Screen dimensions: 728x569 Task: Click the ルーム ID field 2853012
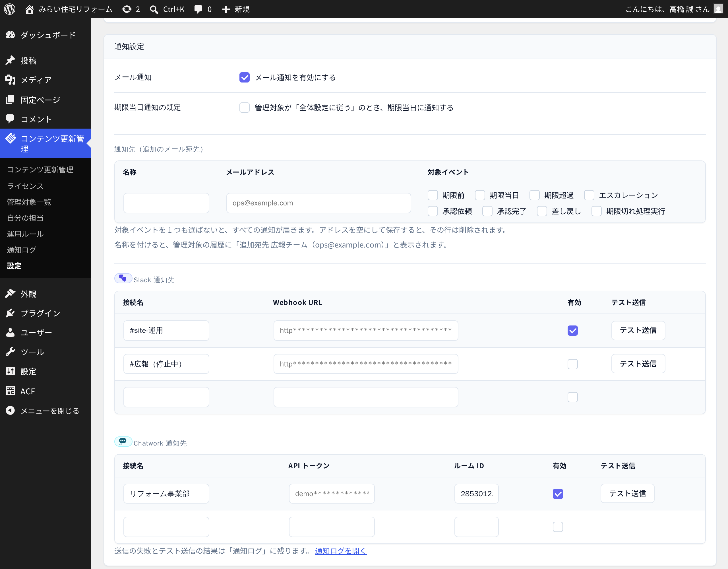(x=477, y=494)
